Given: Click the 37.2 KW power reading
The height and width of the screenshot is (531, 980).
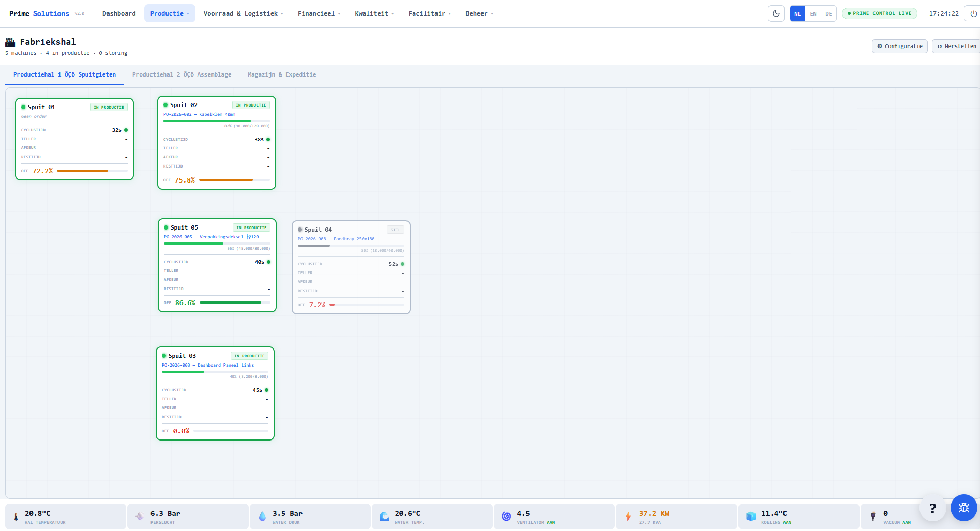Looking at the screenshot, I should pyautogui.click(x=654, y=513).
